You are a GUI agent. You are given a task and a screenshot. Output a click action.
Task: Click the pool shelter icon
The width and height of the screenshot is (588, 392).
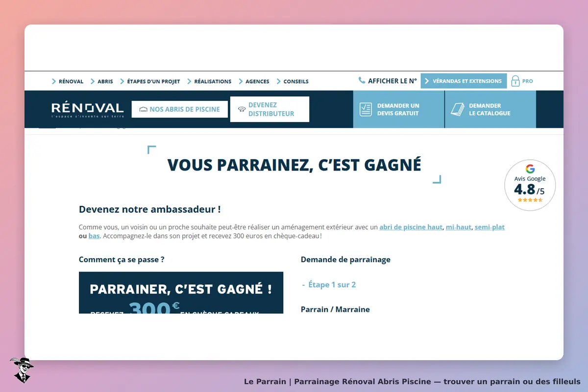click(144, 109)
